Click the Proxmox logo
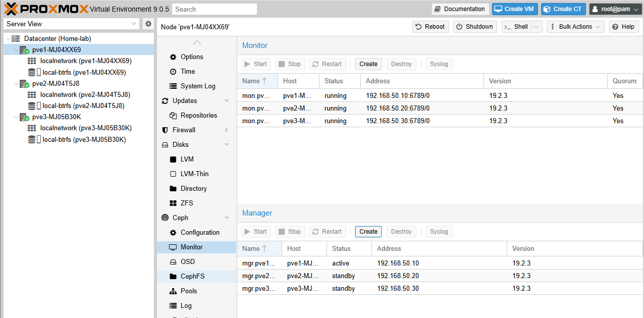The height and width of the screenshot is (318, 644). point(46,9)
